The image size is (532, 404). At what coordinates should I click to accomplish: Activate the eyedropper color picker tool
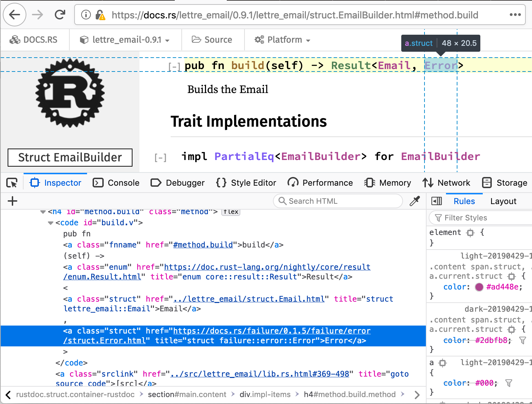pyautogui.click(x=415, y=201)
